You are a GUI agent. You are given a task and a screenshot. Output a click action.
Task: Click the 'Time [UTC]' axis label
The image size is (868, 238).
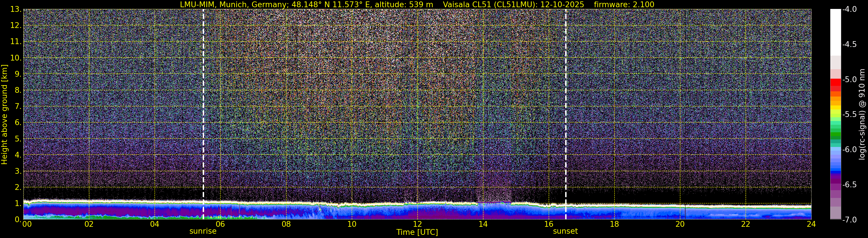tap(417, 232)
